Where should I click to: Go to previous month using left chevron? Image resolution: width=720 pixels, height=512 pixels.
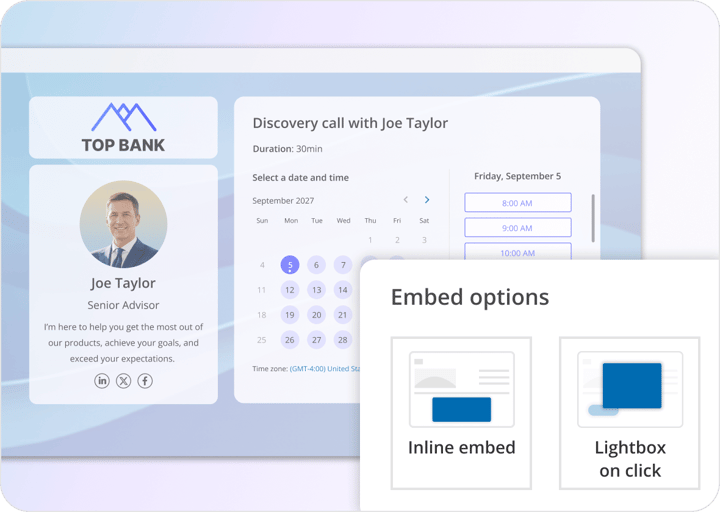(406, 200)
